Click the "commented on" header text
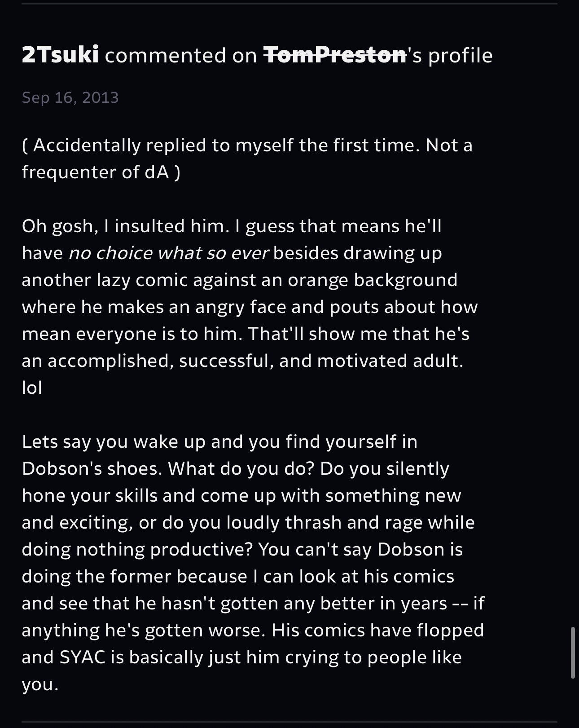This screenshot has height=728, width=579. [181, 55]
